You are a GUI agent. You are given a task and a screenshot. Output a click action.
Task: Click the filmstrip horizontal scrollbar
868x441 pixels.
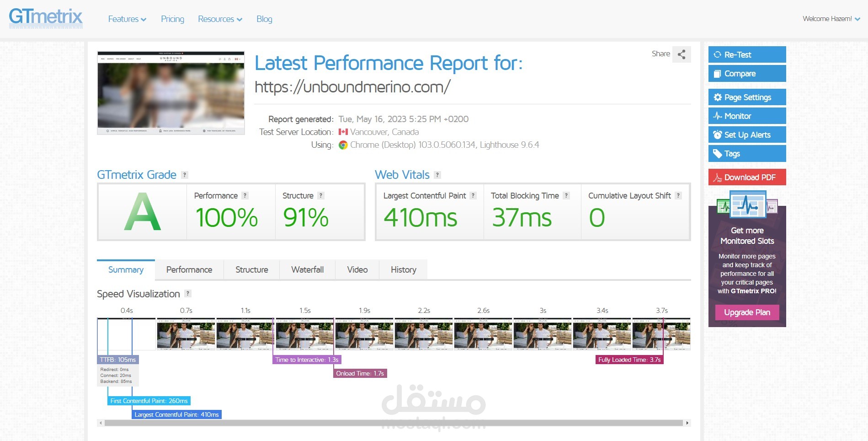(394, 423)
